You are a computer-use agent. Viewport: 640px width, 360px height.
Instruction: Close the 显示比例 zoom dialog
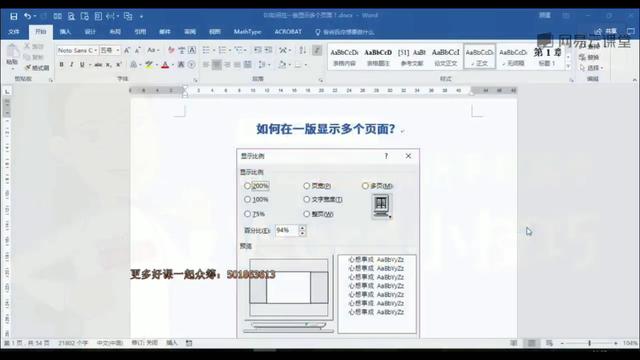tap(408, 156)
